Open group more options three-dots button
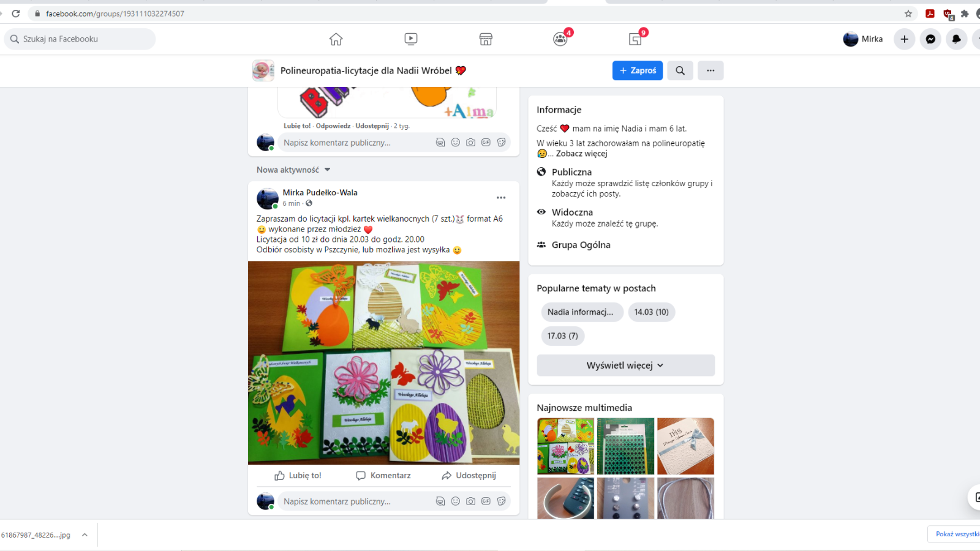The height and width of the screenshot is (551, 980). tap(710, 70)
